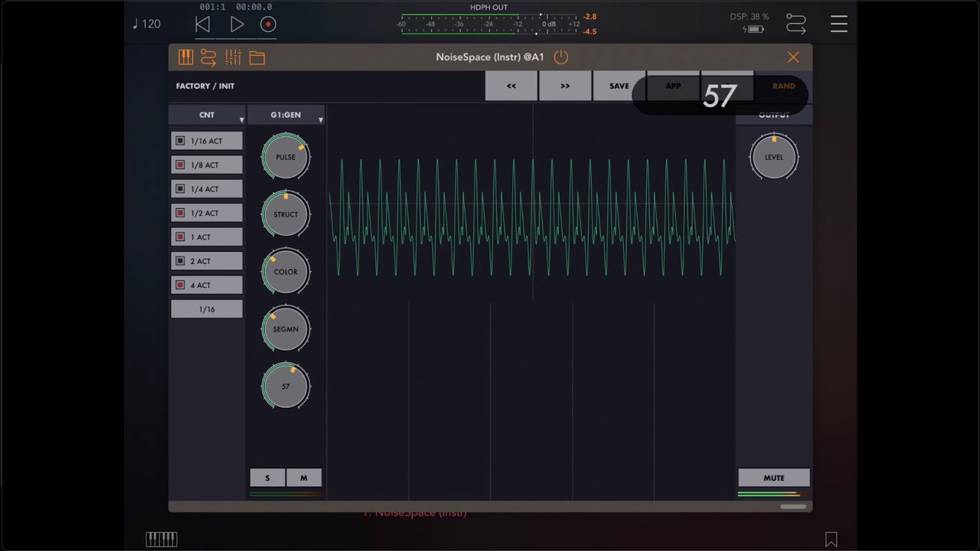Randomize parameters with RAND
This screenshot has height=551, width=980.
tap(783, 86)
